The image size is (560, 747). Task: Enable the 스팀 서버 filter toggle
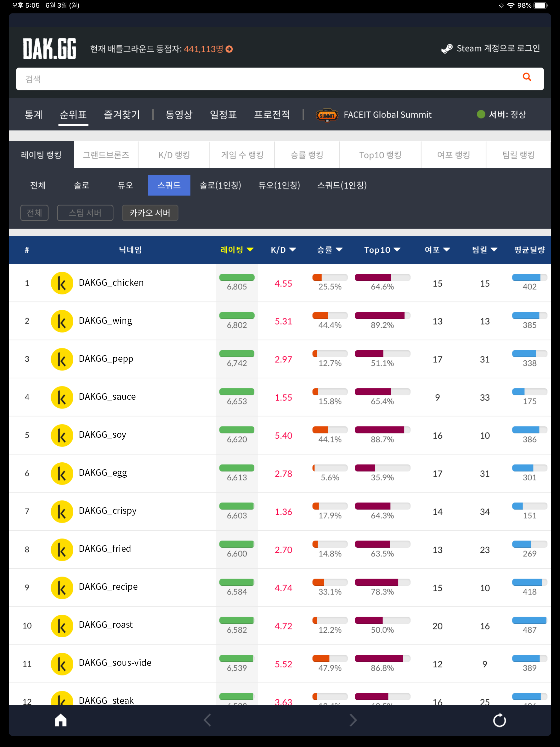(x=85, y=213)
